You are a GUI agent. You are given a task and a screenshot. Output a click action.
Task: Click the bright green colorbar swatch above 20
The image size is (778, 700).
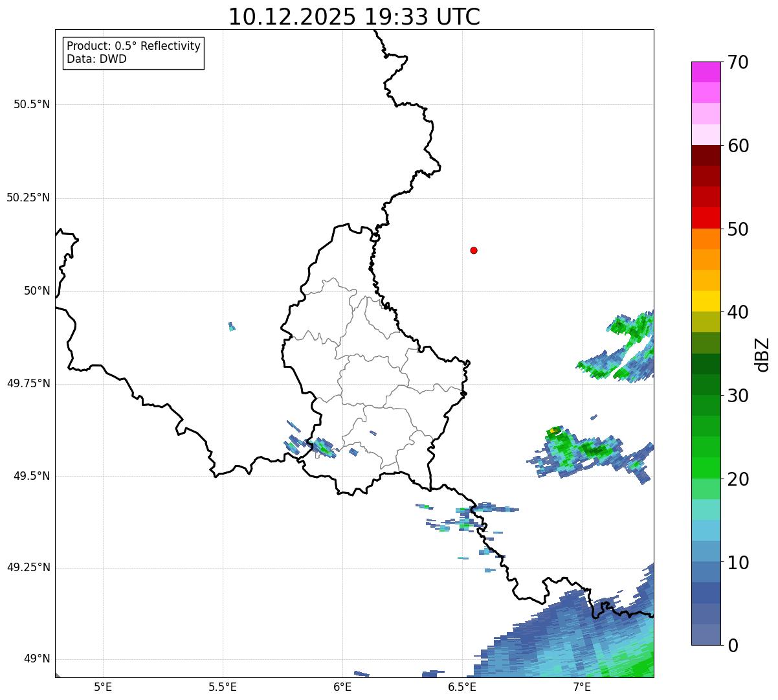pyautogui.click(x=706, y=468)
